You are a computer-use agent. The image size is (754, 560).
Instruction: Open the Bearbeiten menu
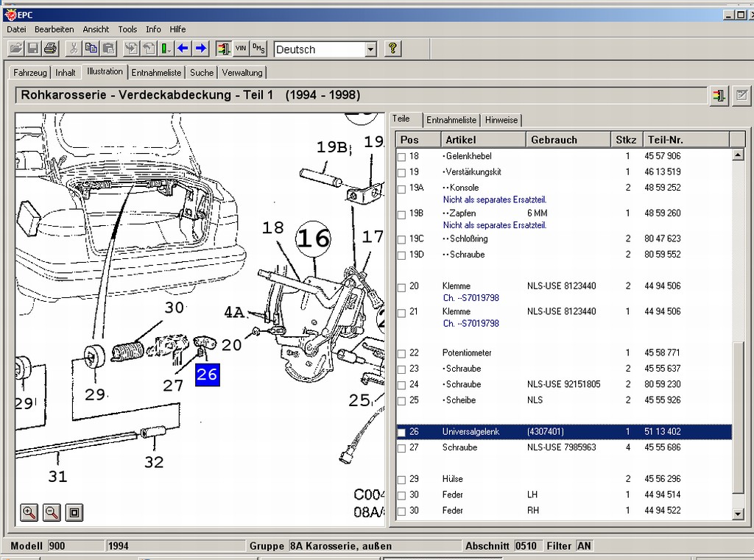[54, 29]
